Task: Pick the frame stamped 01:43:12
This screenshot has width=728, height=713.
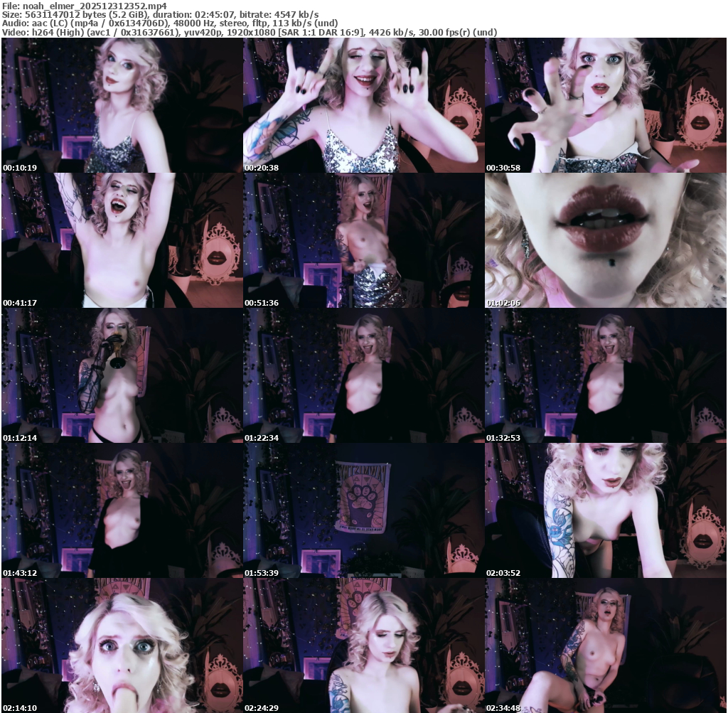Action: [x=122, y=510]
